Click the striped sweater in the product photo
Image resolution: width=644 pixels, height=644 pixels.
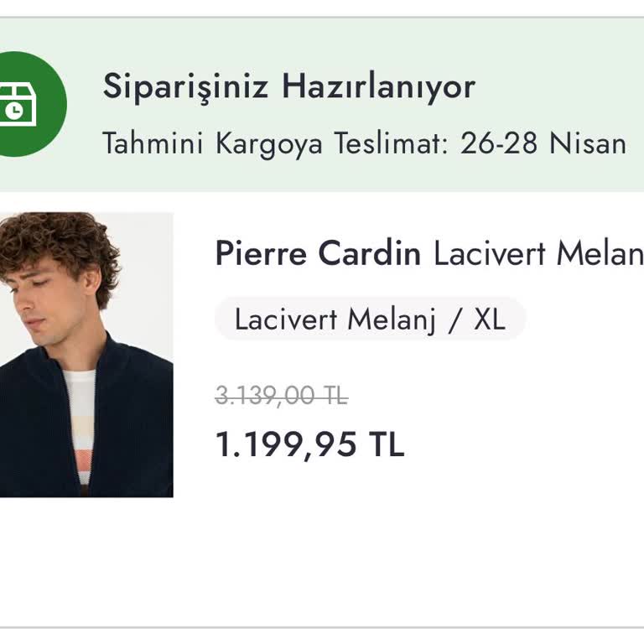pyautogui.click(x=79, y=427)
